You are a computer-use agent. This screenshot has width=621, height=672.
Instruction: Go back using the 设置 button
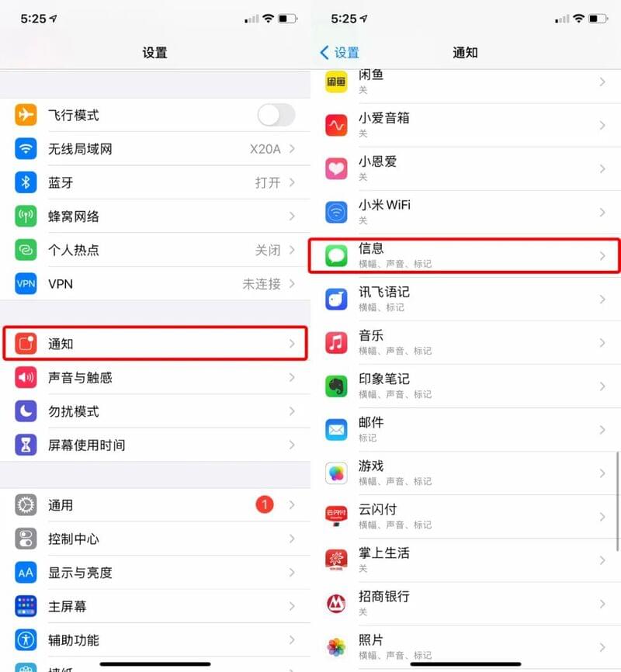[x=339, y=53]
